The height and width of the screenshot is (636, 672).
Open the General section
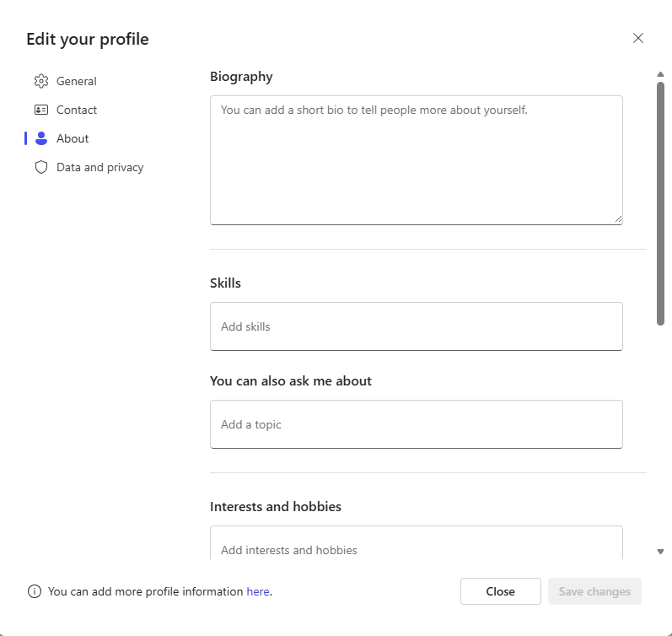click(x=77, y=81)
